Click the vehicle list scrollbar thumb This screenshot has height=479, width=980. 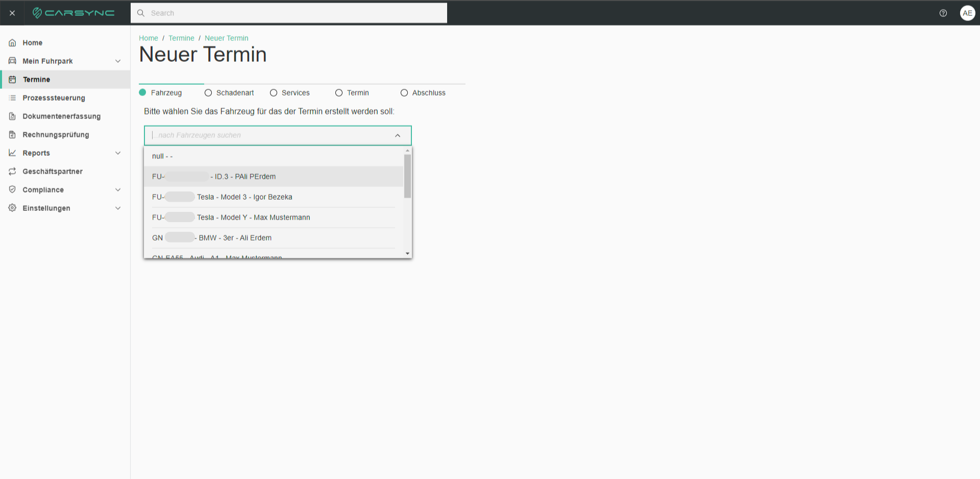[407, 176]
